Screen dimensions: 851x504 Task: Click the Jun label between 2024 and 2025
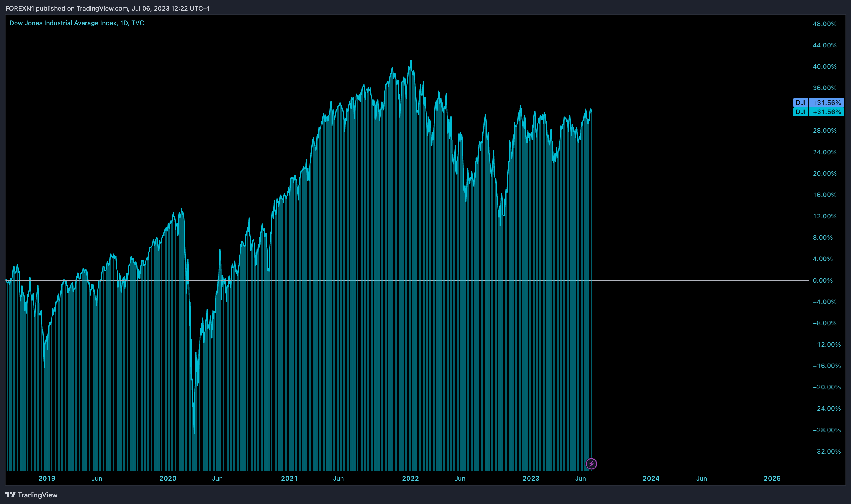(702, 478)
